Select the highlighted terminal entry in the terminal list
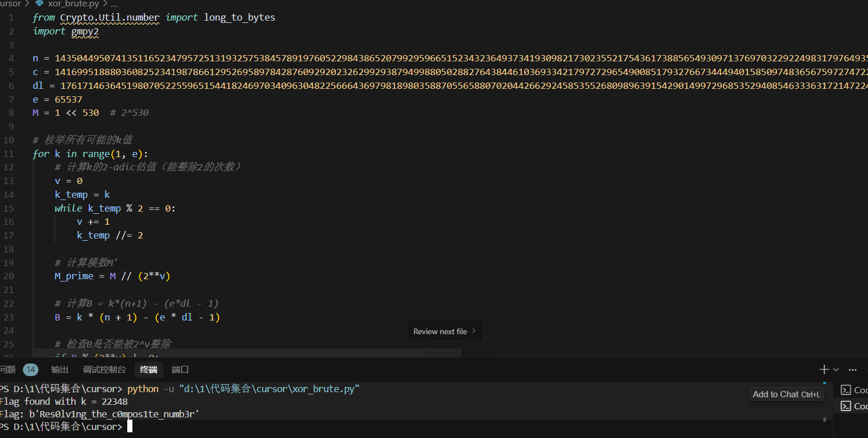The height and width of the screenshot is (438, 868). coord(854,406)
